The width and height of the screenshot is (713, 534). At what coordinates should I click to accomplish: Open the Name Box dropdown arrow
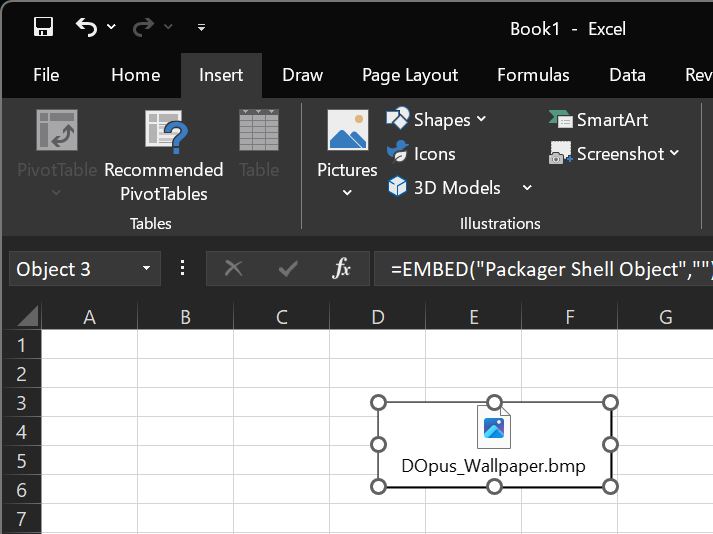click(146, 268)
